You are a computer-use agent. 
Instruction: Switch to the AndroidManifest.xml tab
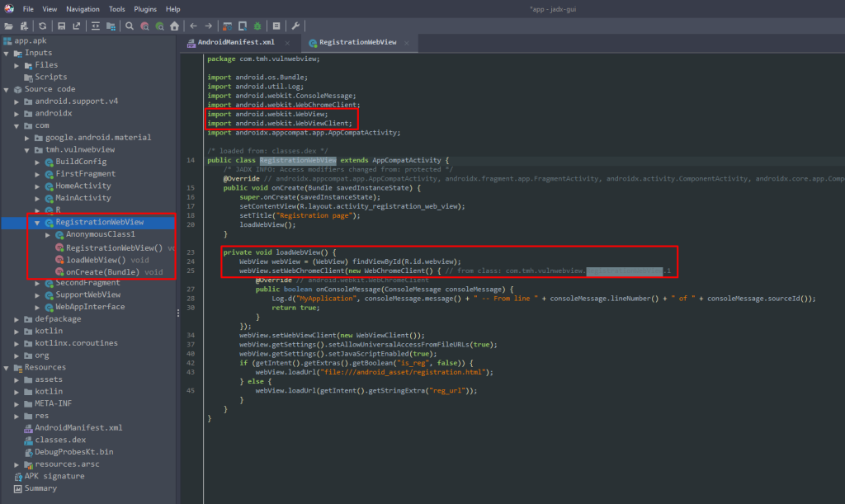point(236,42)
